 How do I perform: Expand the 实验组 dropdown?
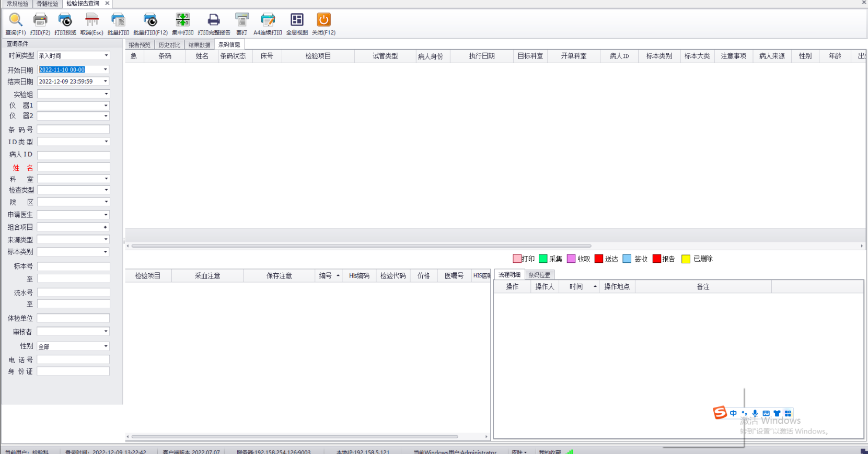[106, 94]
